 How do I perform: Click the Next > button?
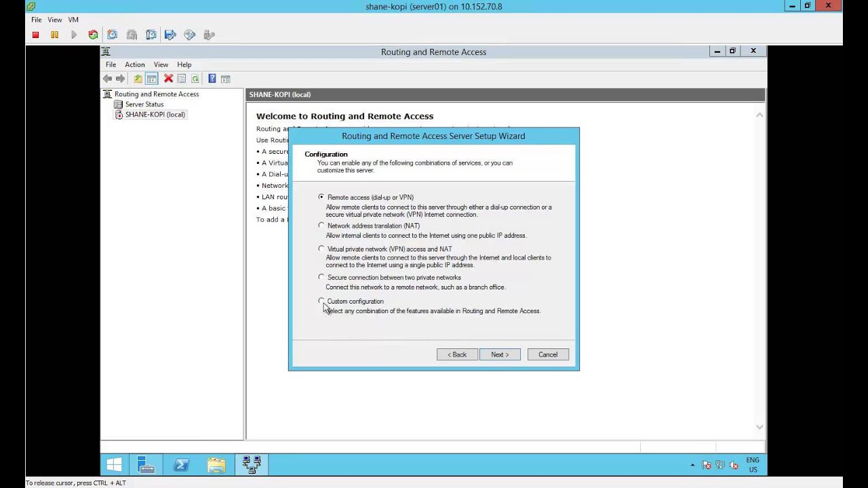(x=500, y=354)
